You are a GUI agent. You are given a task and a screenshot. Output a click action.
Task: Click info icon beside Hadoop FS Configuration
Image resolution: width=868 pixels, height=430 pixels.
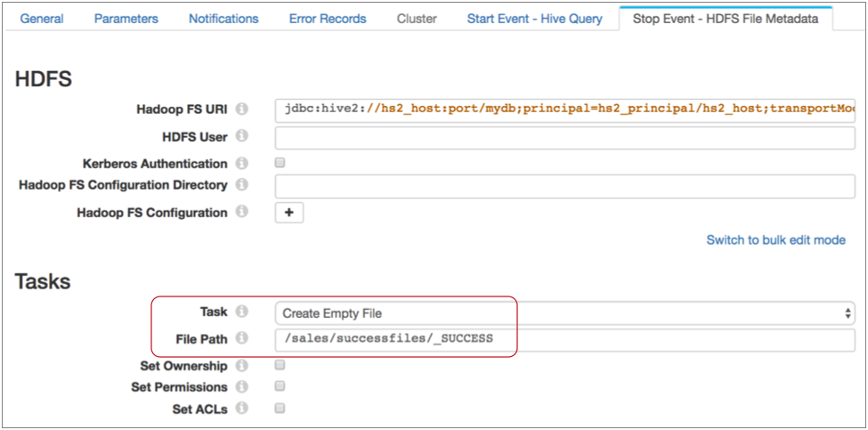point(242,213)
